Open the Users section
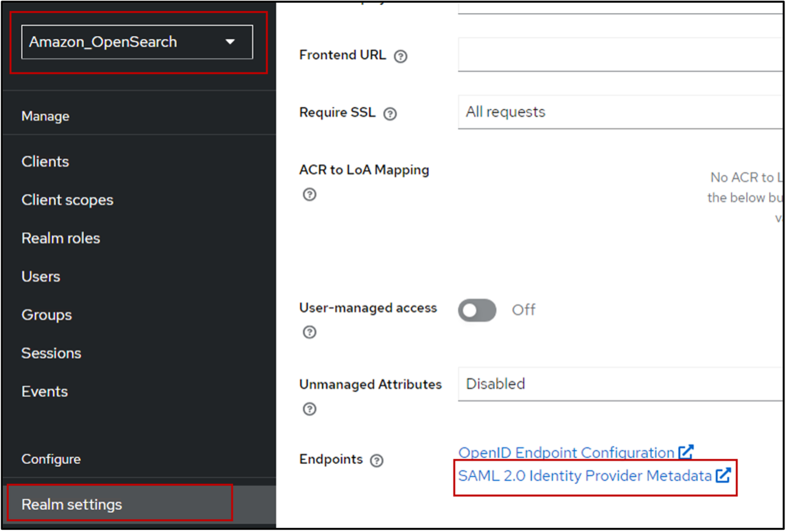 pos(41,277)
